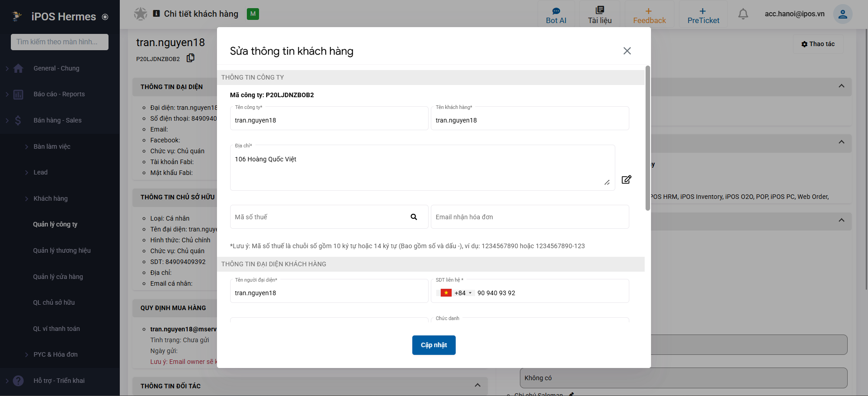Image resolution: width=868 pixels, height=396 pixels.
Task: Expand the Lead submenu
Action: pyautogui.click(x=27, y=172)
